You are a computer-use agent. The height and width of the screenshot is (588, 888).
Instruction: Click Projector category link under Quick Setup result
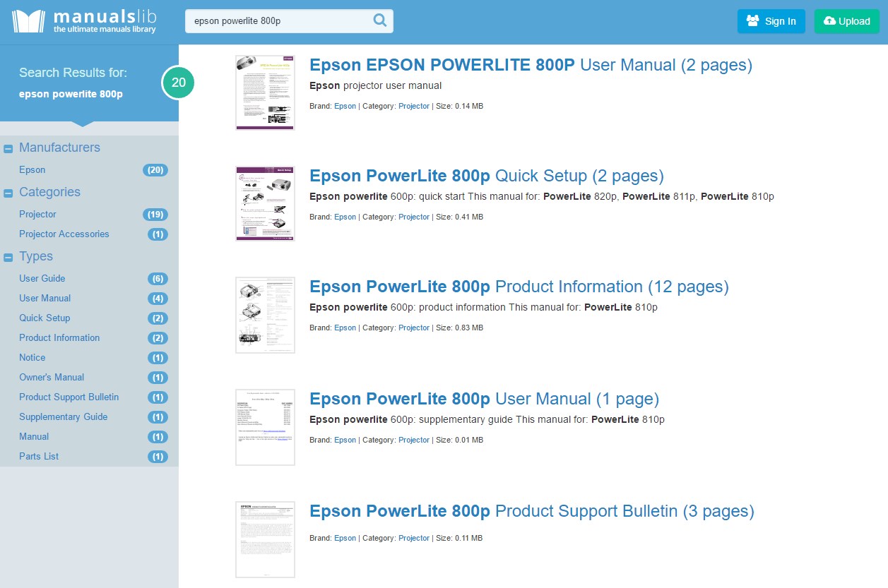point(414,217)
